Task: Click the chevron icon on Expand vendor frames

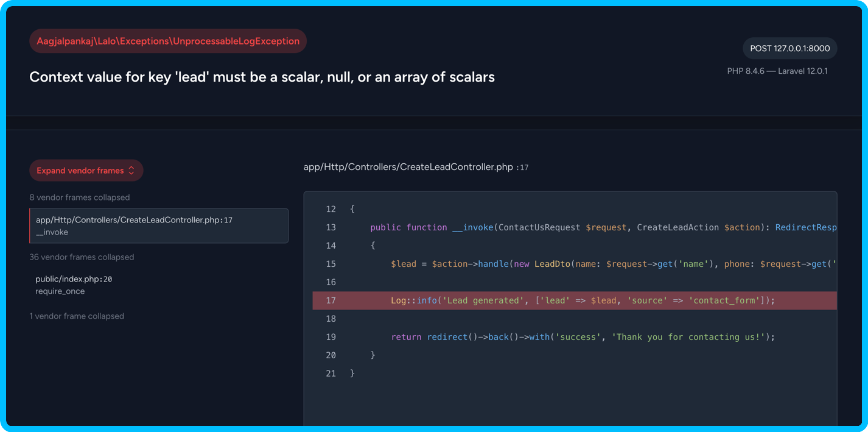Action: pyautogui.click(x=131, y=171)
